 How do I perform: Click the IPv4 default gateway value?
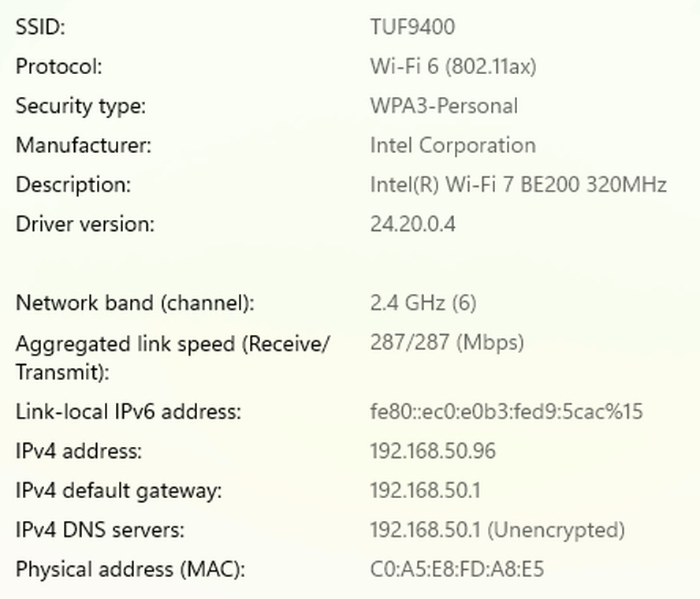(x=425, y=490)
